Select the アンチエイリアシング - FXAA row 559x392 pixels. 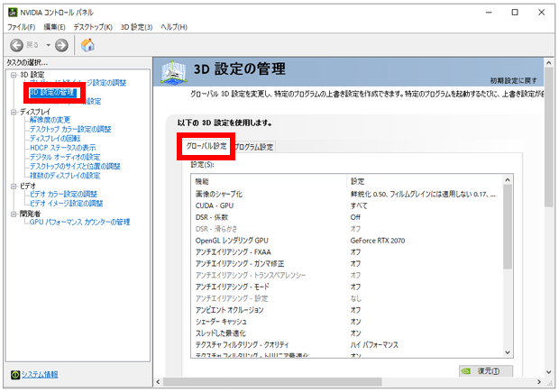(346, 252)
